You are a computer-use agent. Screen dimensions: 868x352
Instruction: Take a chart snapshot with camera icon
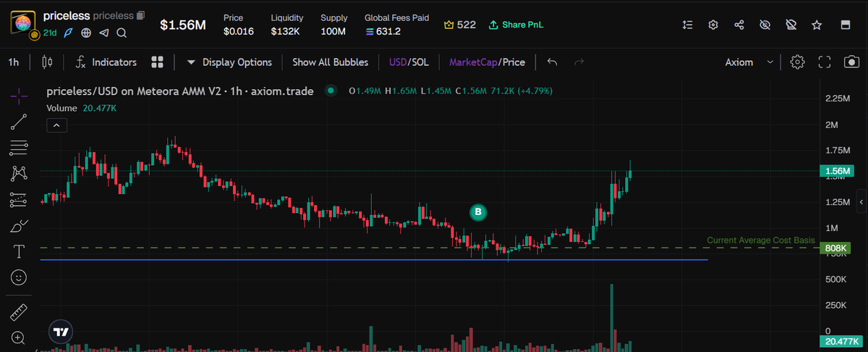851,62
